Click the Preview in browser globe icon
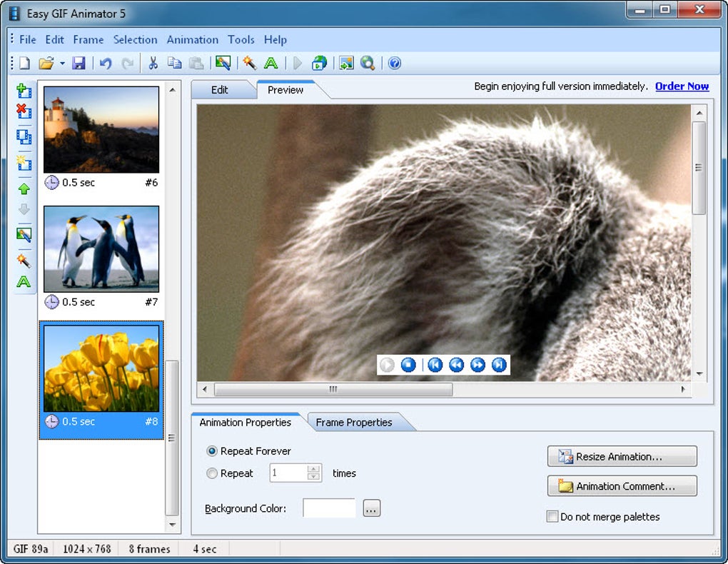This screenshot has width=728, height=564. [320, 63]
